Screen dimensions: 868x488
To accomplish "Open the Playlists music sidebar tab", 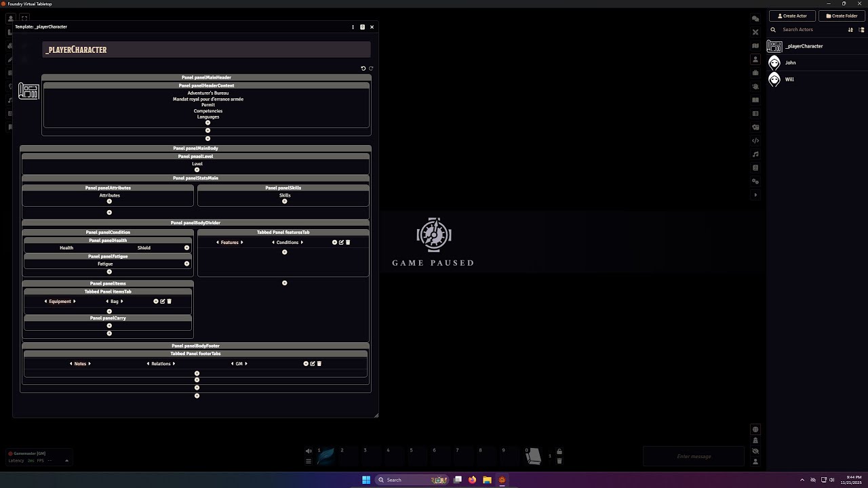I will click(x=755, y=154).
